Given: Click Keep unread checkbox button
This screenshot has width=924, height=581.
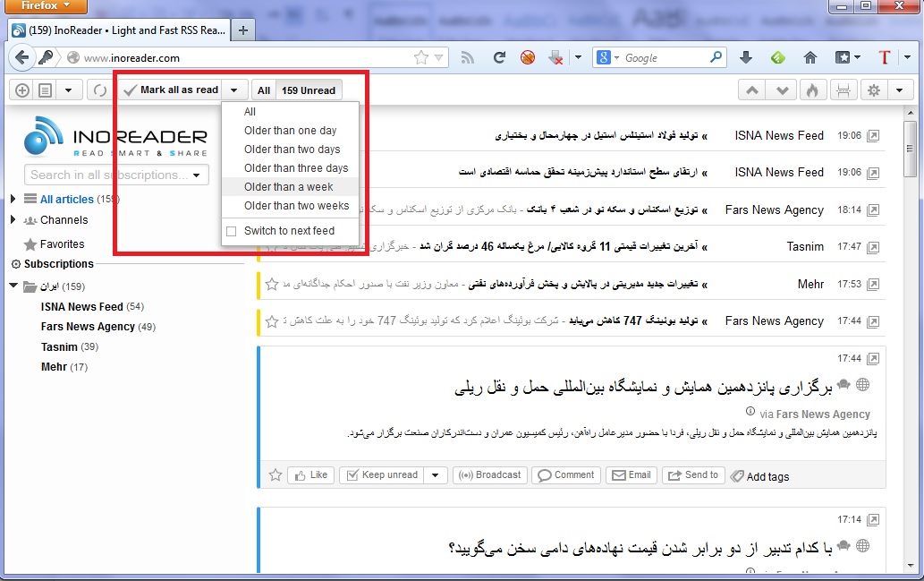Looking at the screenshot, I should coord(382,474).
